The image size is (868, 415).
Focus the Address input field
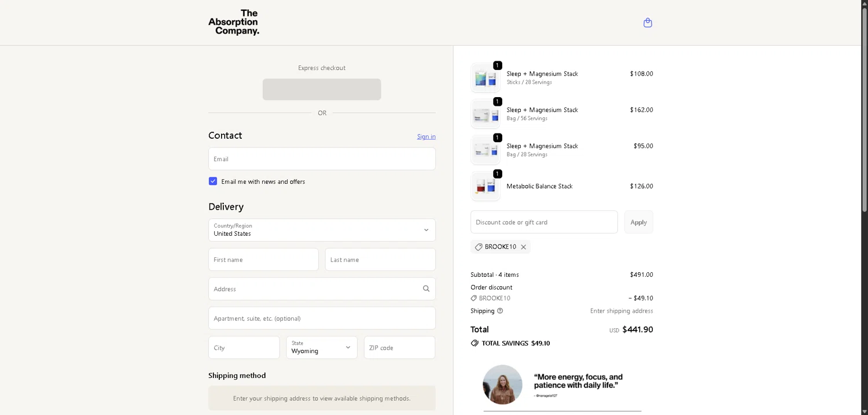pyautogui.click(x=322, y=289)
